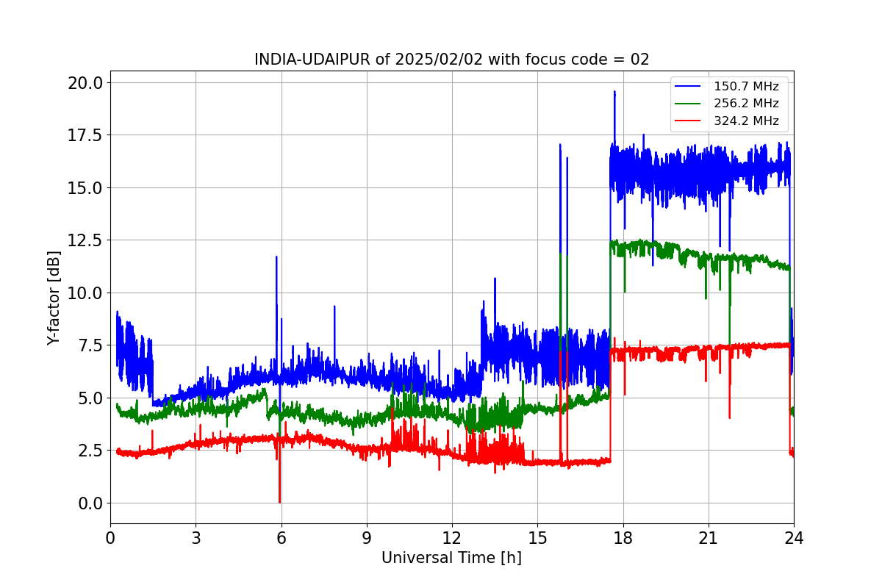Click the Y-factor [dB] axis label

pos(54,298)
